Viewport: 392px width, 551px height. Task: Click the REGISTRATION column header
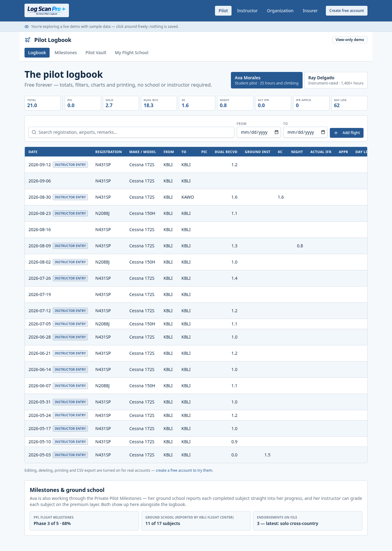coord(108,152)
